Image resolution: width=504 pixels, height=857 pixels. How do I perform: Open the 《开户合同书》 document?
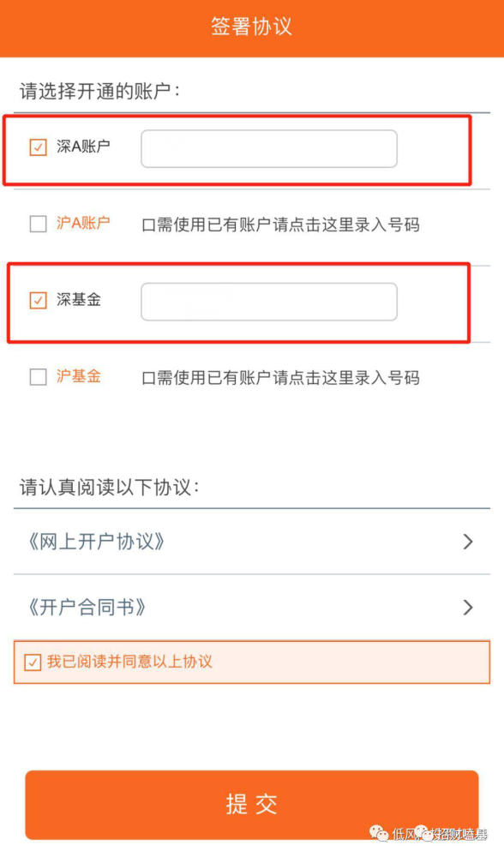[x=87, y=608]
